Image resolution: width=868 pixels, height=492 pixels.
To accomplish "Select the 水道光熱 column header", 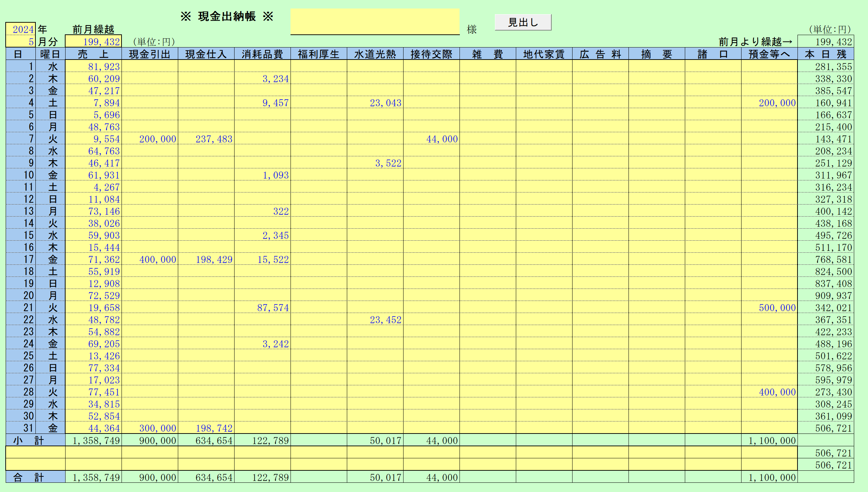I will [x=375, y=54].
